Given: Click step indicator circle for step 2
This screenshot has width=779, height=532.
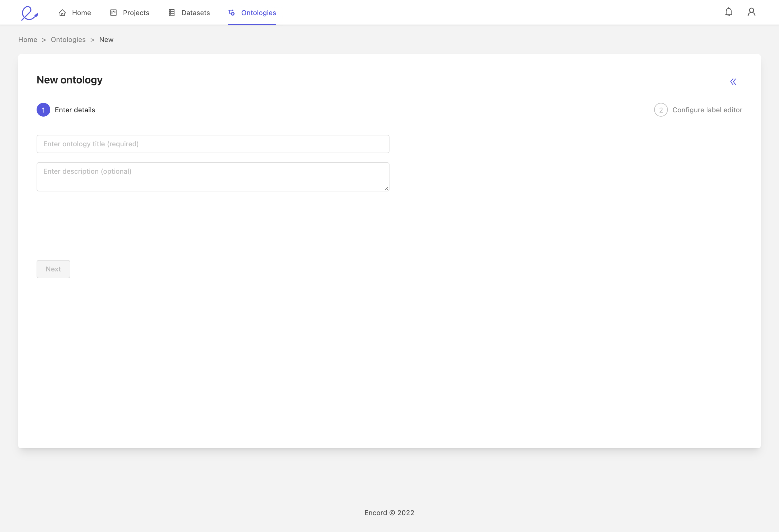Looking at the screenshot, I should pyautogui.click(x=661, y=109).
